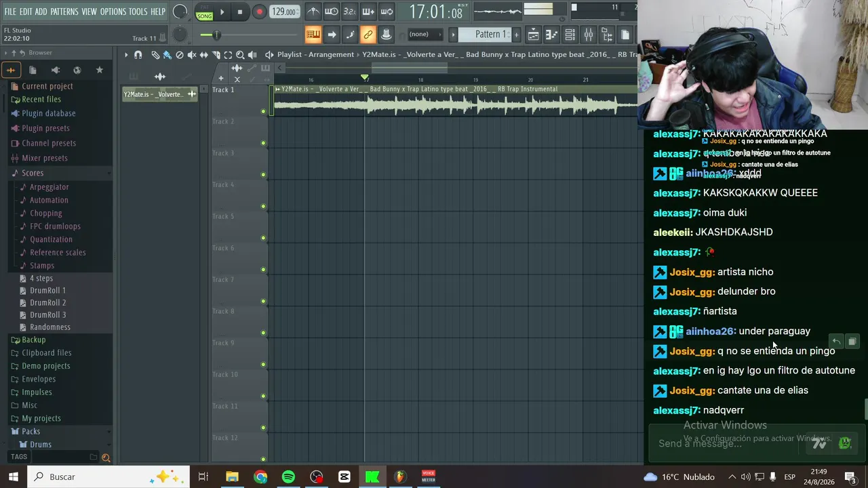Open the ADD menu
The width and height of the screenshot is (868, 488).
(41, 12)
